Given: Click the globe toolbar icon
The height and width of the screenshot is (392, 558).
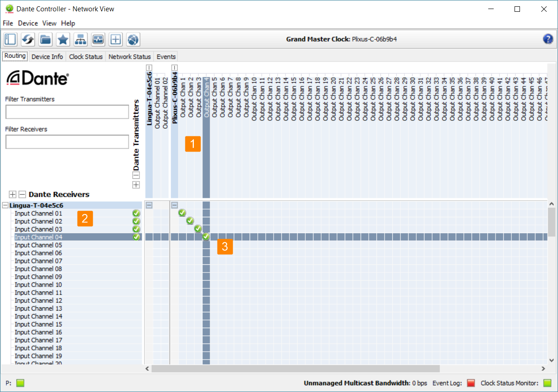Looking at the screenshot, I should (133, 40).
